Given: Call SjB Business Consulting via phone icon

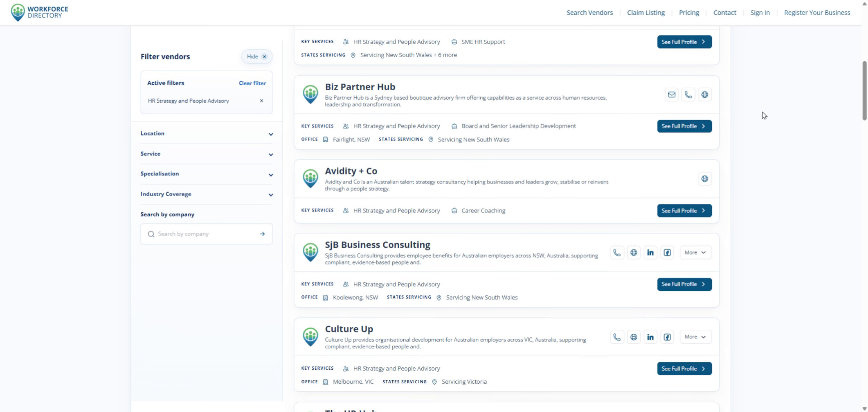Looking at the screenshot, I should point(617,253).
